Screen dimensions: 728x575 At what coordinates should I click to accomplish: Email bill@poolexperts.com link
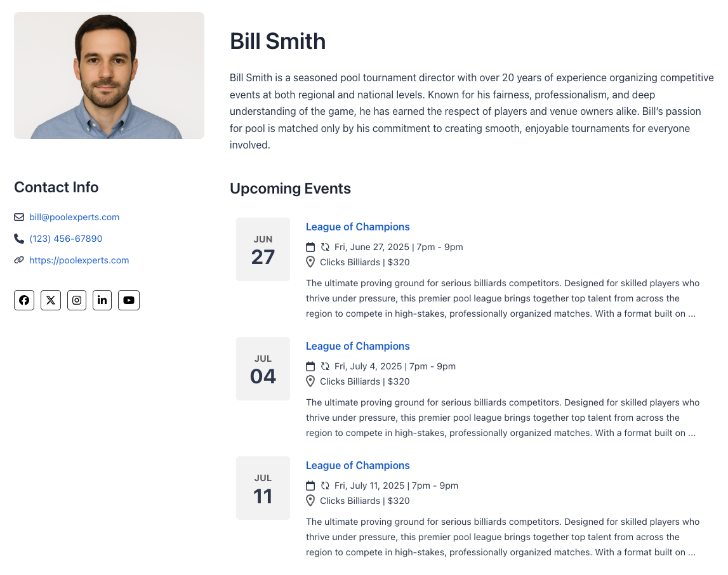coord(74,217)
